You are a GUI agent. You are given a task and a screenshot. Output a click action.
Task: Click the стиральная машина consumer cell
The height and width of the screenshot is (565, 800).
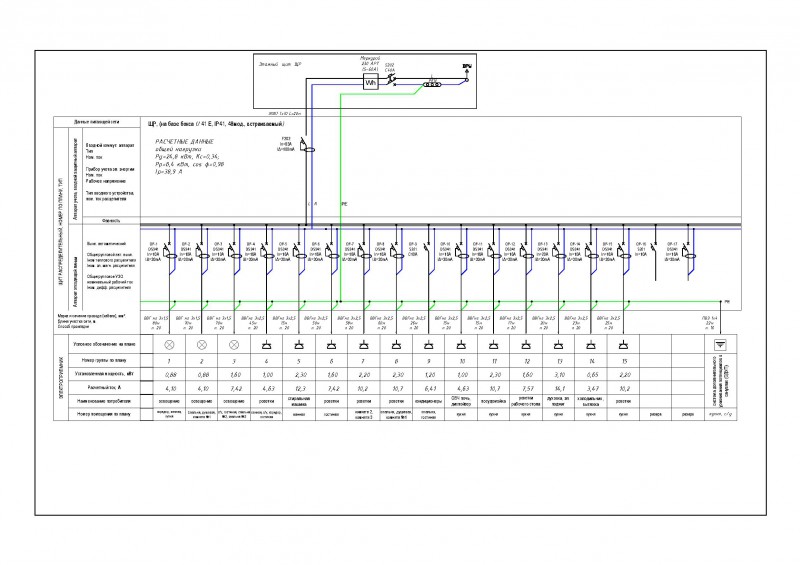coord(299,401)
